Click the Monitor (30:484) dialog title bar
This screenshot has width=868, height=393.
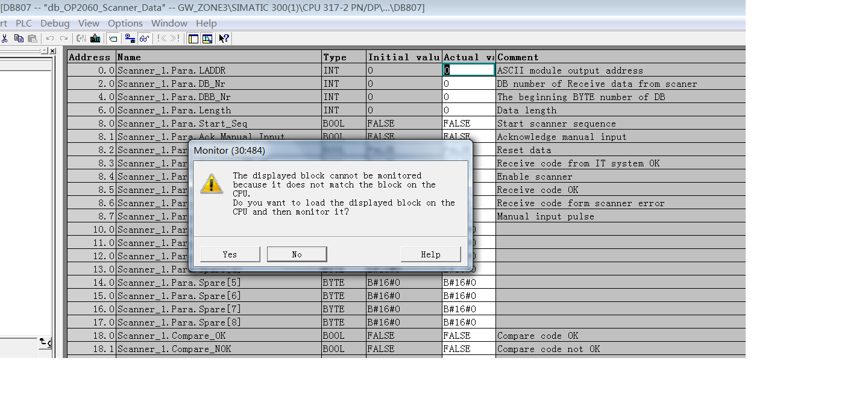point(330,150)
